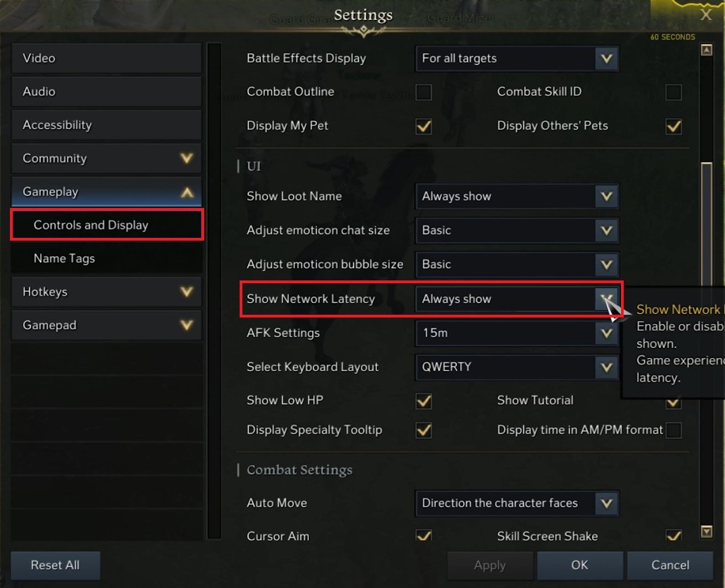This screenshot has height=588, width=725.
Task: Enable Display time in AM/PM format
Action: [674, 430]
